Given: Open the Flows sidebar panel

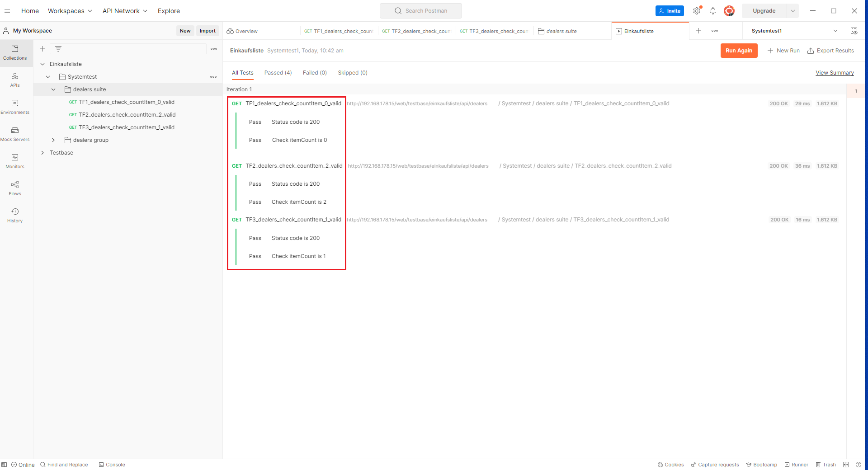Looking at the screenshot, I should [x=15, y=188].
